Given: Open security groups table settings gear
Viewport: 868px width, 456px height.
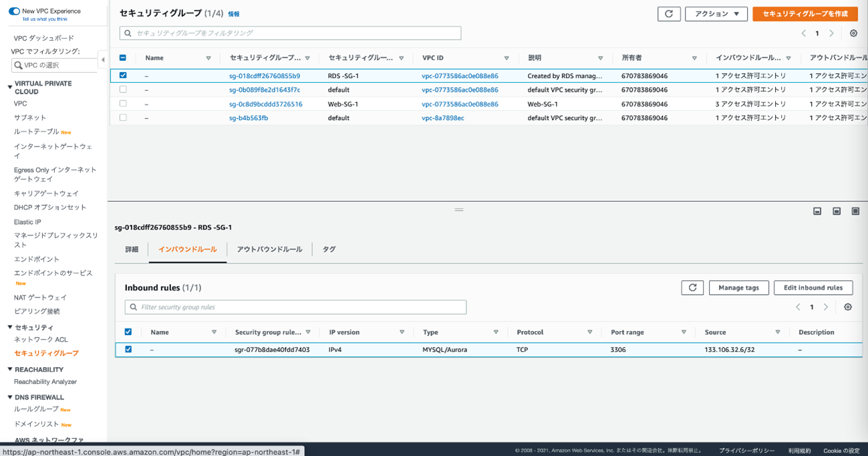Looking at the screenshot, I should point(853,33).
